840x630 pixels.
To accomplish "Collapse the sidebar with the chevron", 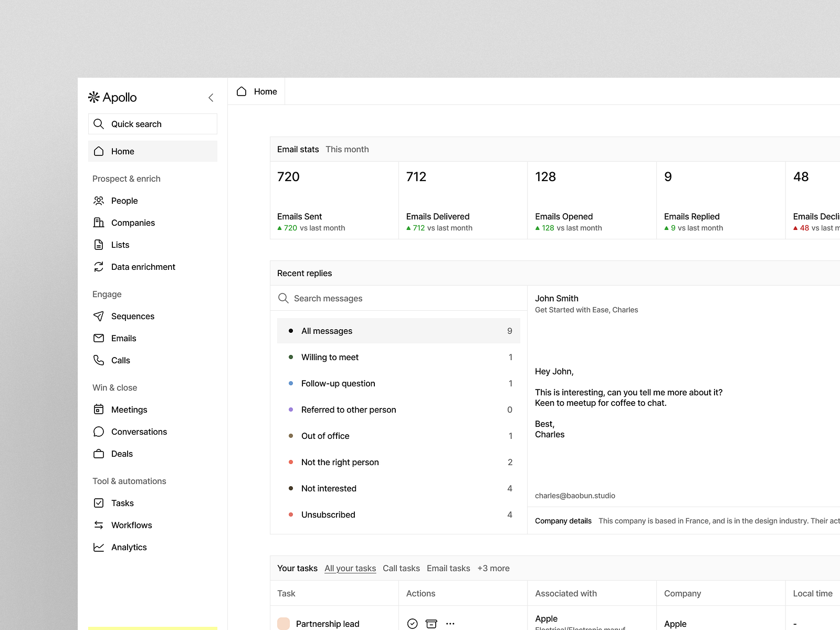I will pyautogui.click(x=211, y=98).
